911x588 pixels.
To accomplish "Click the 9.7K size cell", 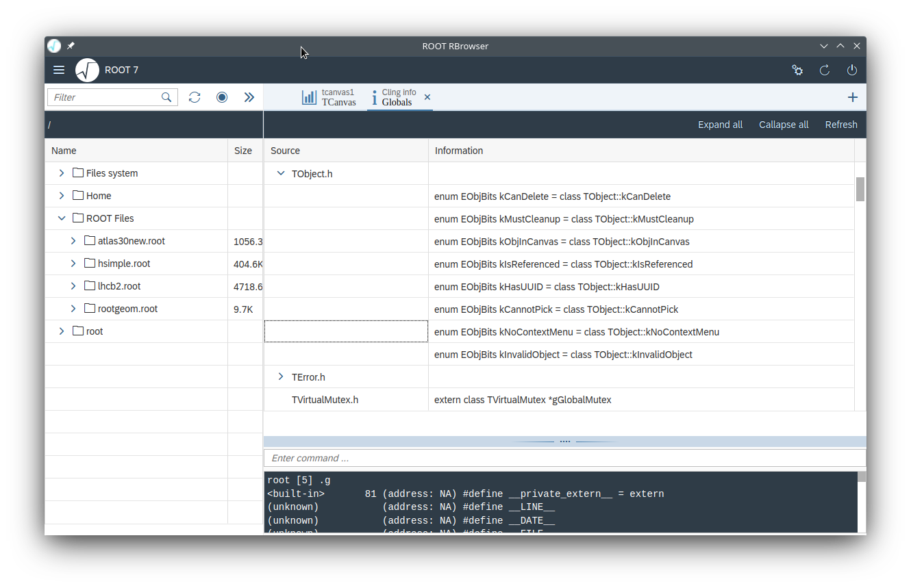I will coord(245,309).
